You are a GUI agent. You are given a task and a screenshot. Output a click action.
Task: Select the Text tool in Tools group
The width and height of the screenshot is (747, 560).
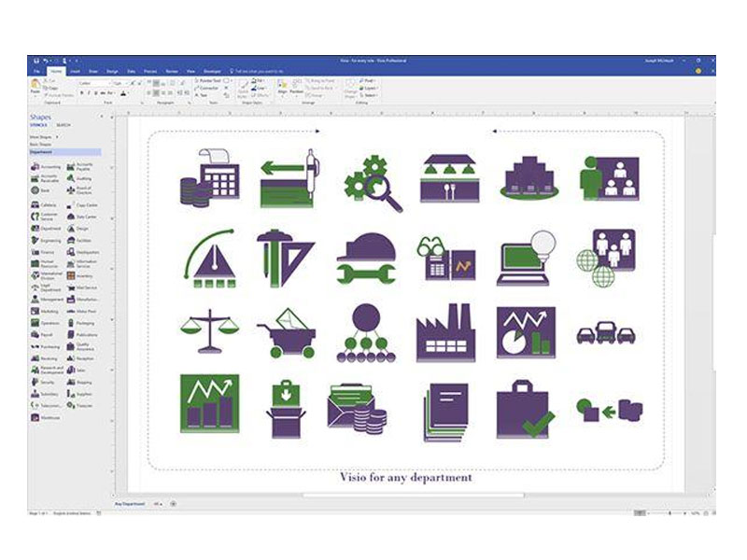pyautogui.click(x=201, y=95)
